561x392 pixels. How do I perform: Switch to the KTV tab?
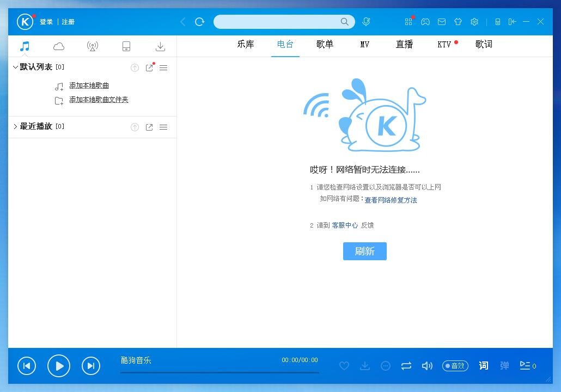pyautogui.click(x=444, y=44)
